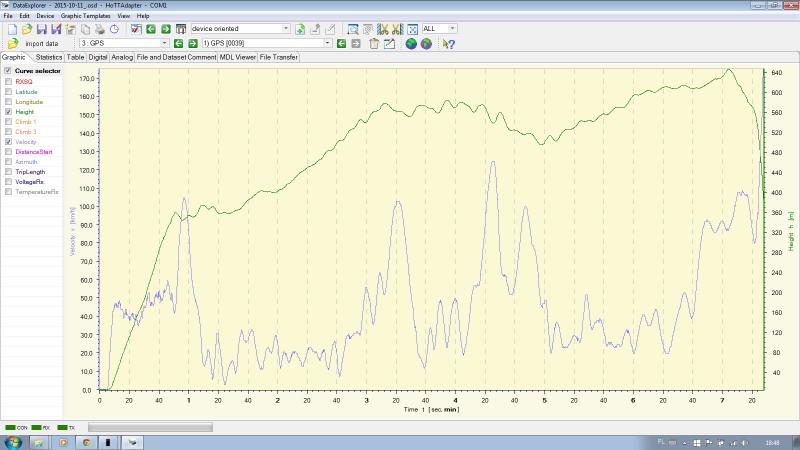Click the open folder icon

point(27,29)
